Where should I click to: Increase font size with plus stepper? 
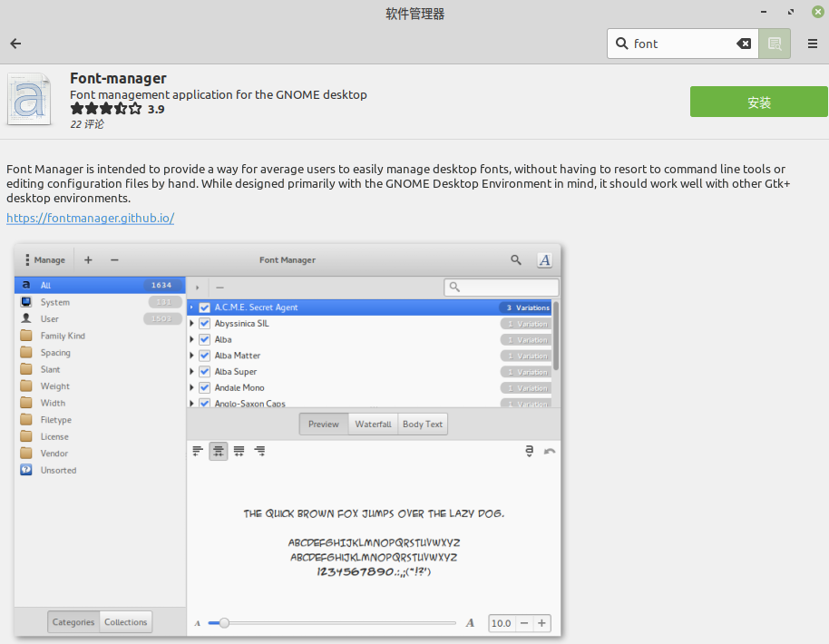[x=541, y=623]
